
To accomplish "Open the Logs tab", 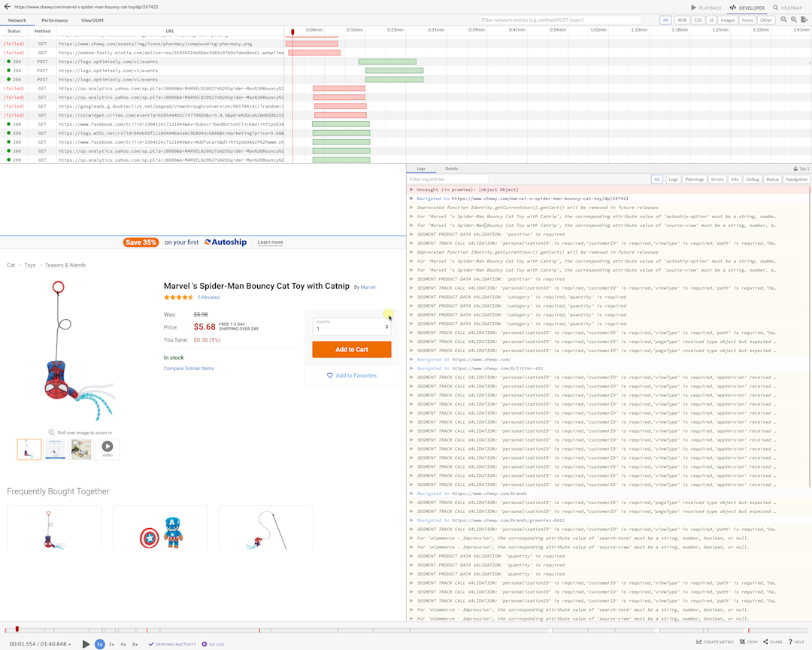I will tap(421, 169).
